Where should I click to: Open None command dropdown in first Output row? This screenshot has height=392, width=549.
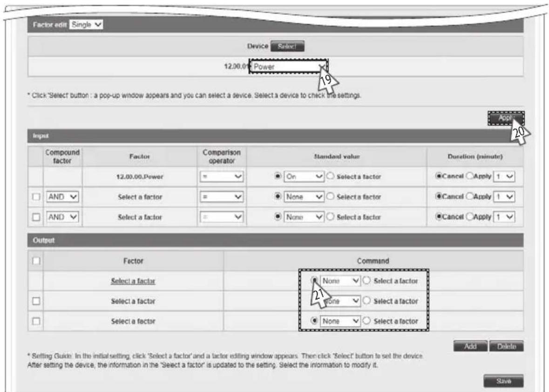tap(340, 281)
